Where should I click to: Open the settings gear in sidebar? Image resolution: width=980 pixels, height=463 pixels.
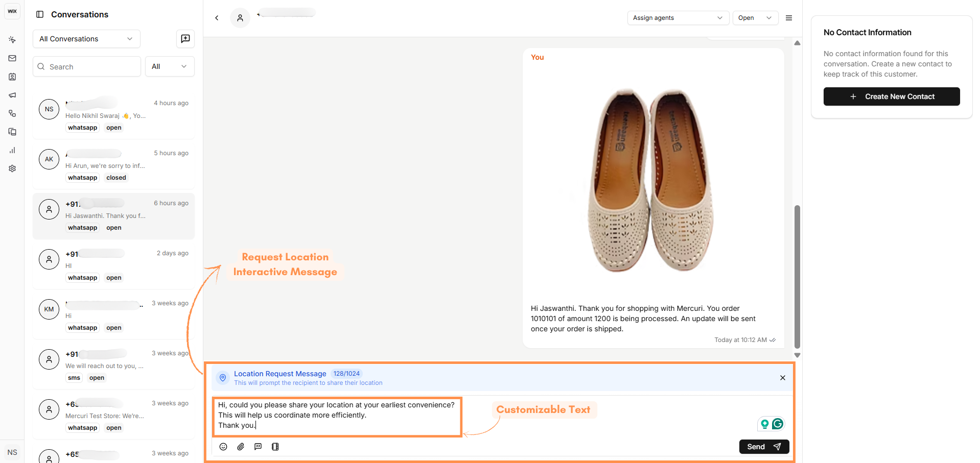(12, 168)
